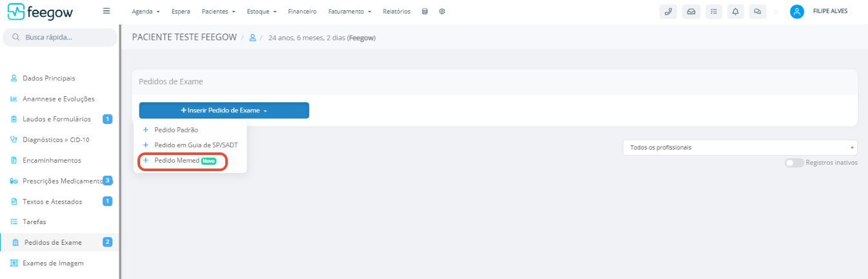
Task: Click the phone call icon button
Action: (x=668, y=12)
